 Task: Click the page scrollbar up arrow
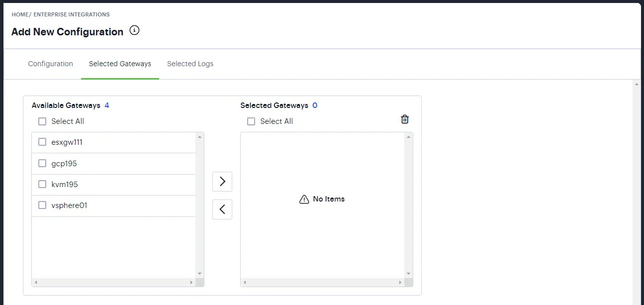pyautogui.click(x=637, y=85)
